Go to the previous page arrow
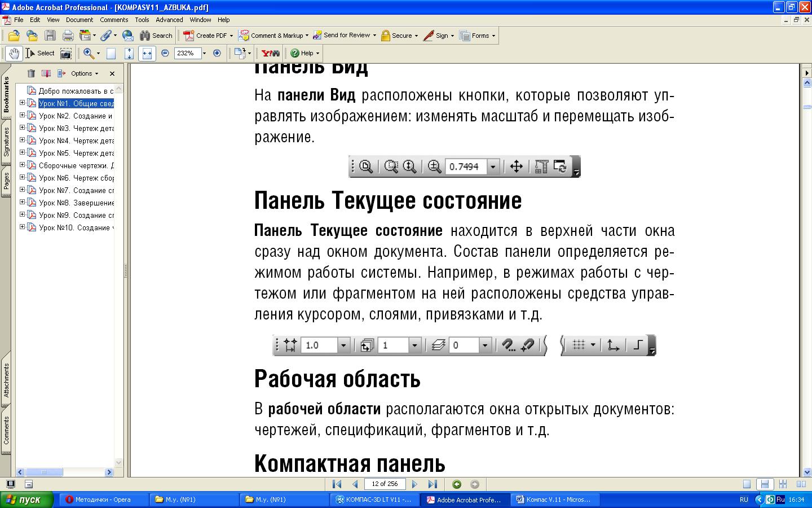 coord(355,484)
